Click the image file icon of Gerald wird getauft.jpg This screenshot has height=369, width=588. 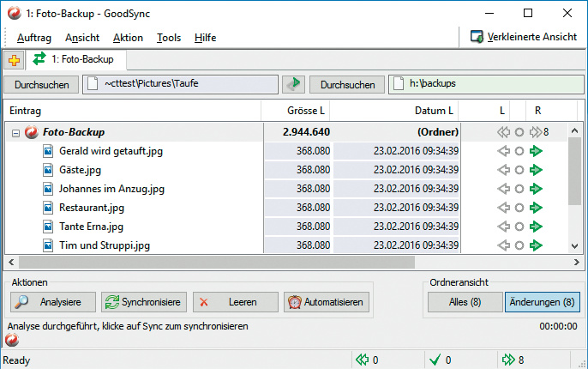point(48,151)
